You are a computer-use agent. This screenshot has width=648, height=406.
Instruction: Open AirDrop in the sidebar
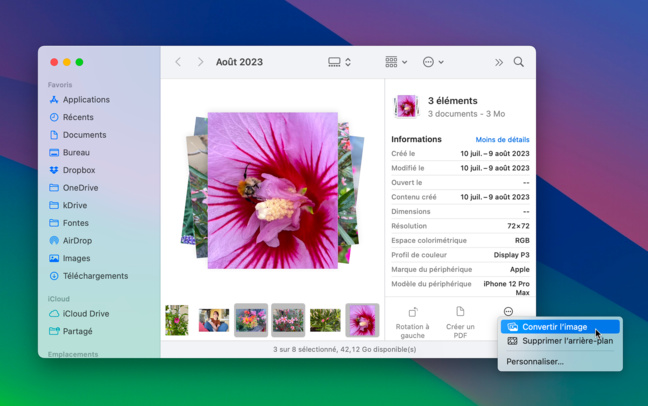(71, 241)
